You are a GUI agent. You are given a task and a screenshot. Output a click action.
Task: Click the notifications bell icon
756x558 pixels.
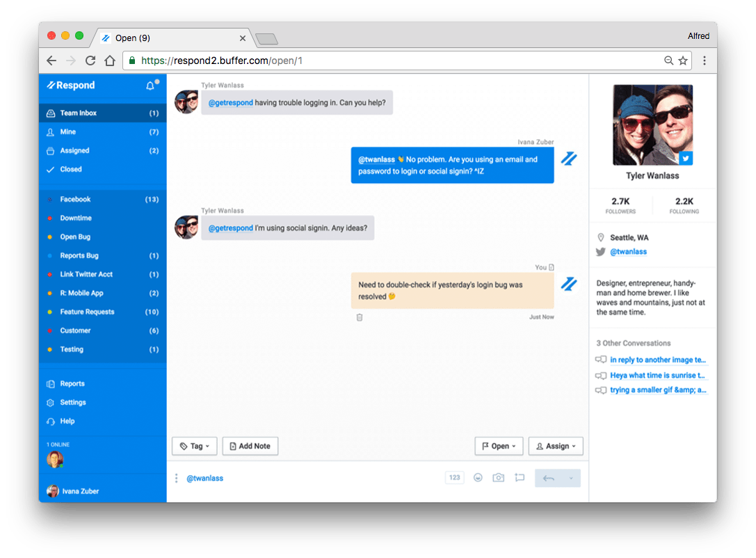(x=150, y=86)
